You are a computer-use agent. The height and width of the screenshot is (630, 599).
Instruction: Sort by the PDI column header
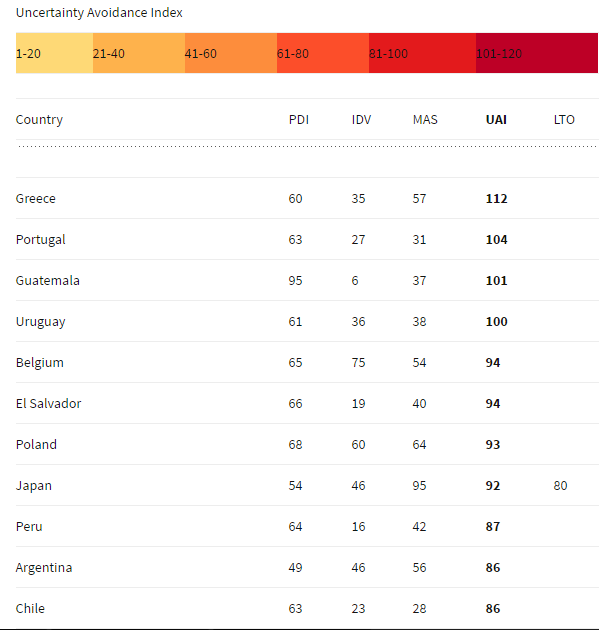click(298, 120)
